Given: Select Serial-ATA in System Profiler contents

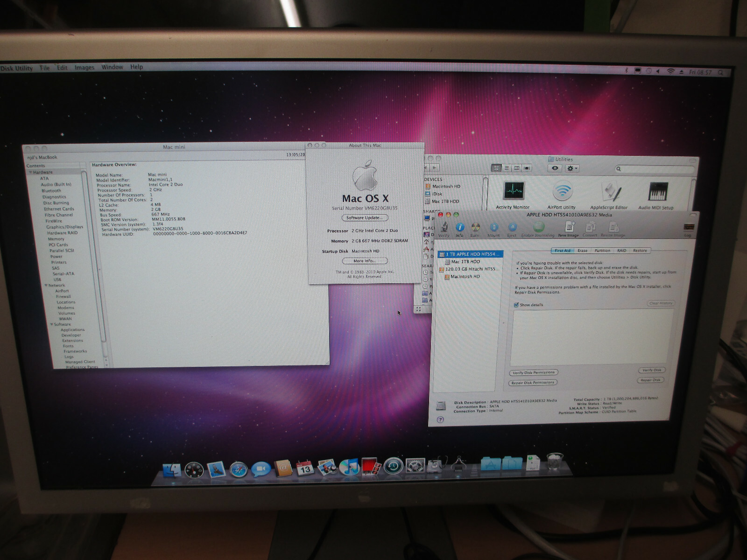Looking at the screenshot, I should (63, 273).
